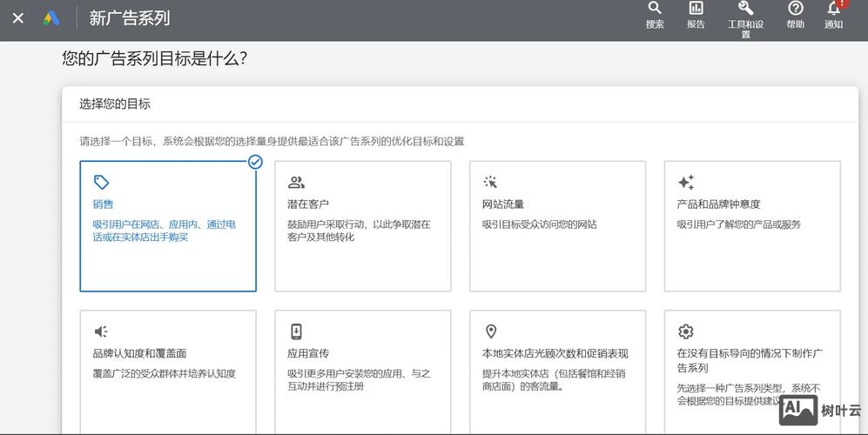Image resolution: width=868 pixels, height=435 pixels.
Task: Click the cursor-click icon in 网站流量 card
Action: [x=490, y=182]
